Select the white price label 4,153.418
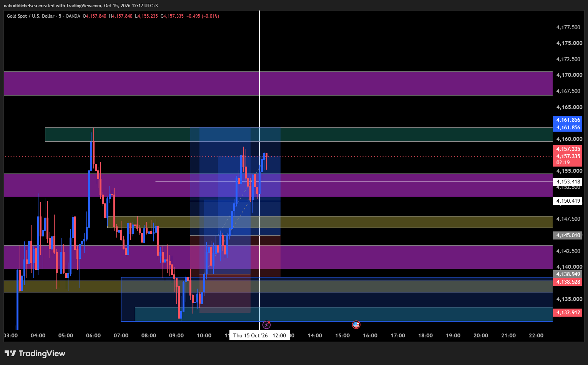588x365 pixels. click(568, 182)
